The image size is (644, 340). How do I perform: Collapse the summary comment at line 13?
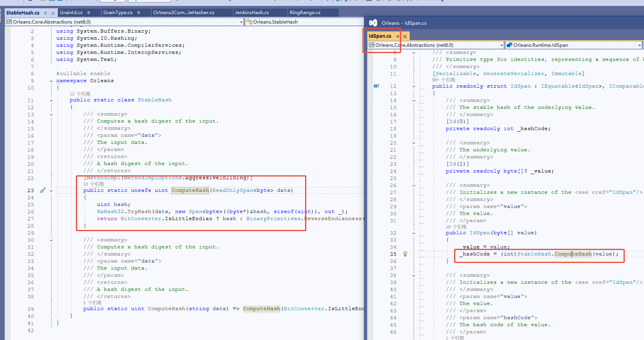(51, 114)
